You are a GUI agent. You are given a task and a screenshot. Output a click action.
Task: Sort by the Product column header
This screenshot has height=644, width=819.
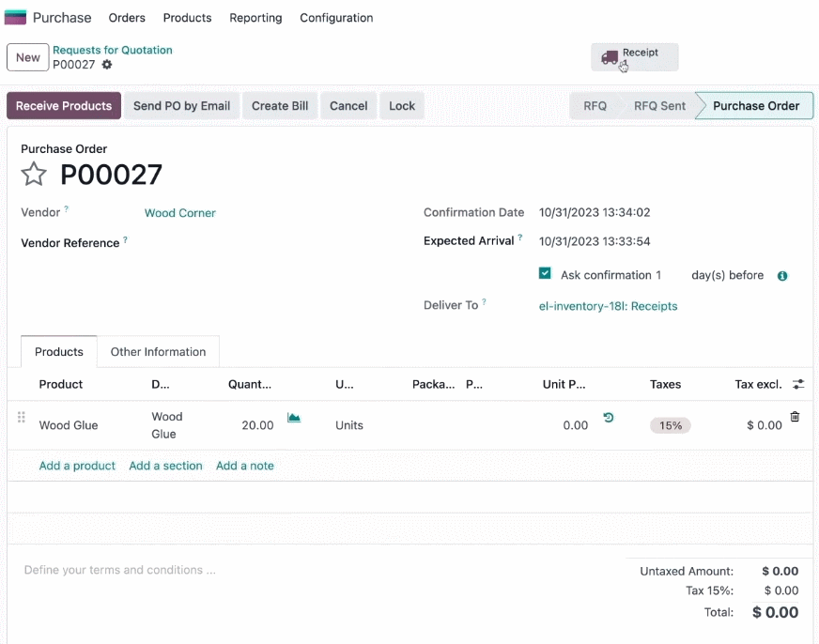(61, 384)
